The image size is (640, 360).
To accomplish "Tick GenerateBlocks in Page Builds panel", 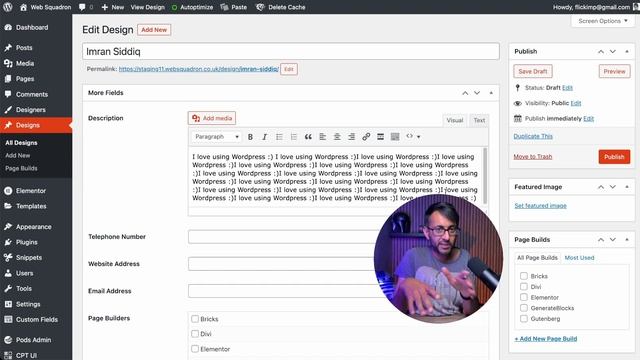I will click(524, 308).
